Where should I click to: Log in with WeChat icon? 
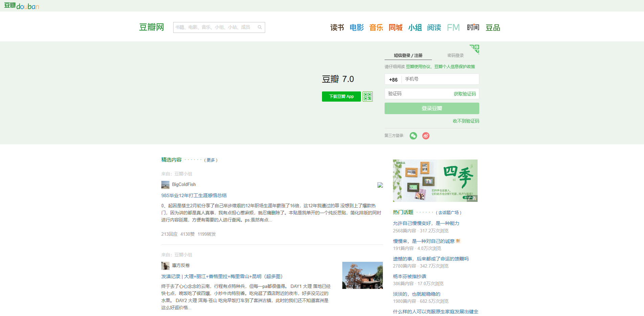click(413, 136)
